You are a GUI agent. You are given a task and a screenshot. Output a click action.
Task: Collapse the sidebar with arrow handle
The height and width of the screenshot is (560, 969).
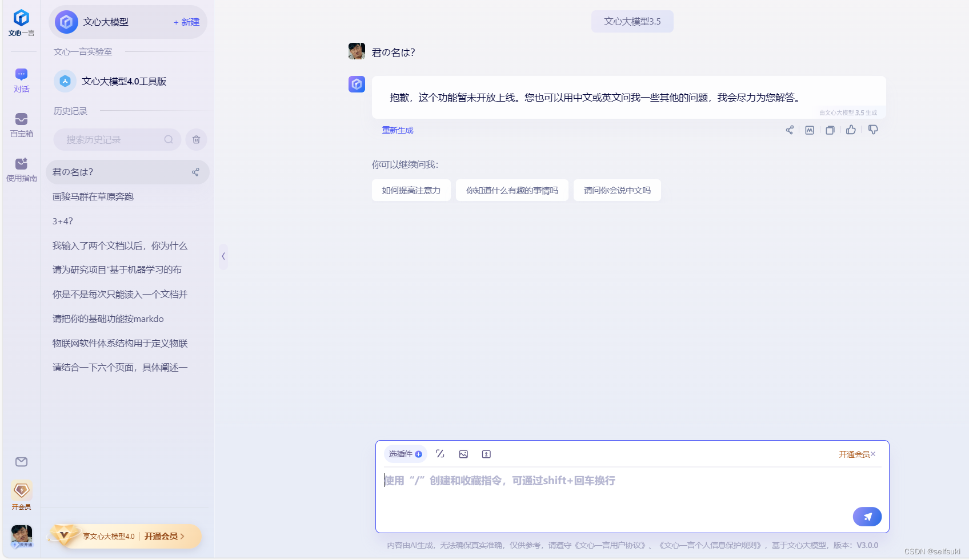223,256
